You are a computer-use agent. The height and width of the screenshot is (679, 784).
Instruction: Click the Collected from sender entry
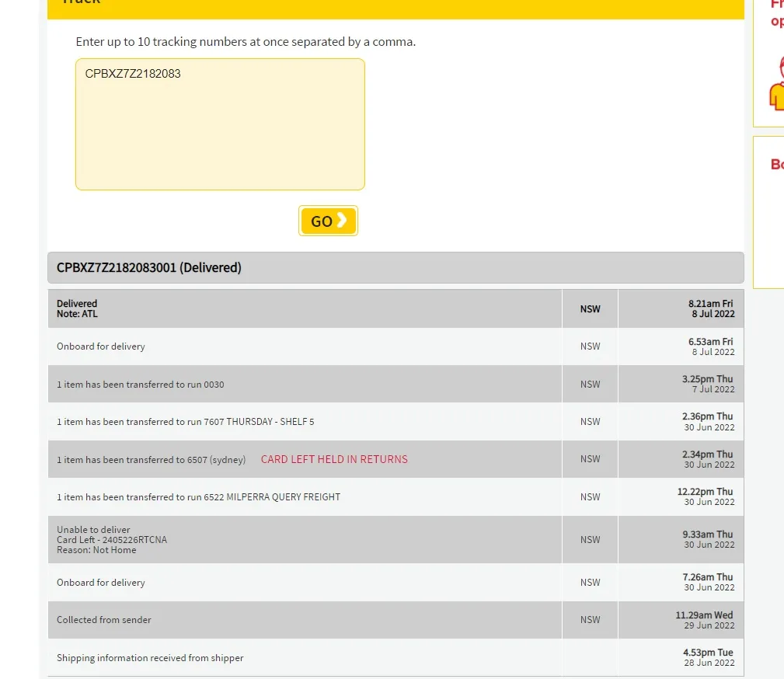[104, 620]
